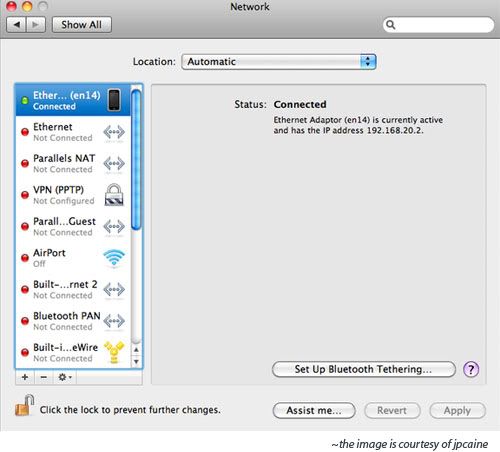Click inside the search input field

click(443, 25)
